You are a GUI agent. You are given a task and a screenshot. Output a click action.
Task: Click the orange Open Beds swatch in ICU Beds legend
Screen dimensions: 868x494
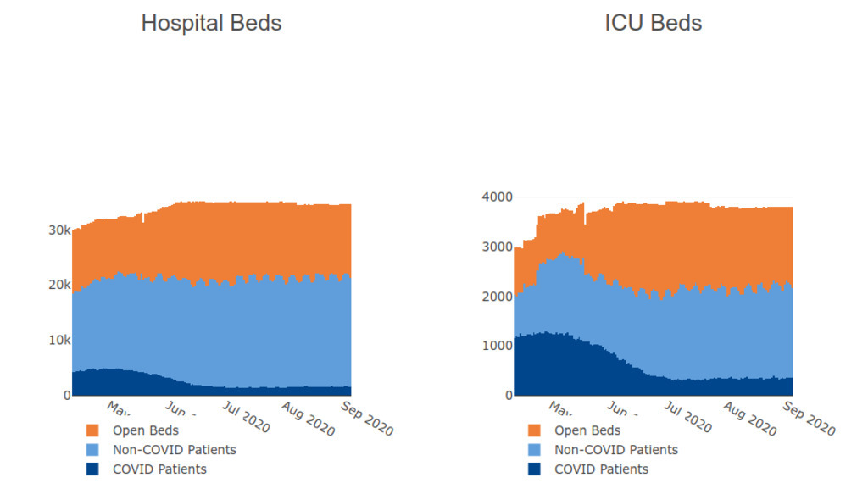(534, 430)
